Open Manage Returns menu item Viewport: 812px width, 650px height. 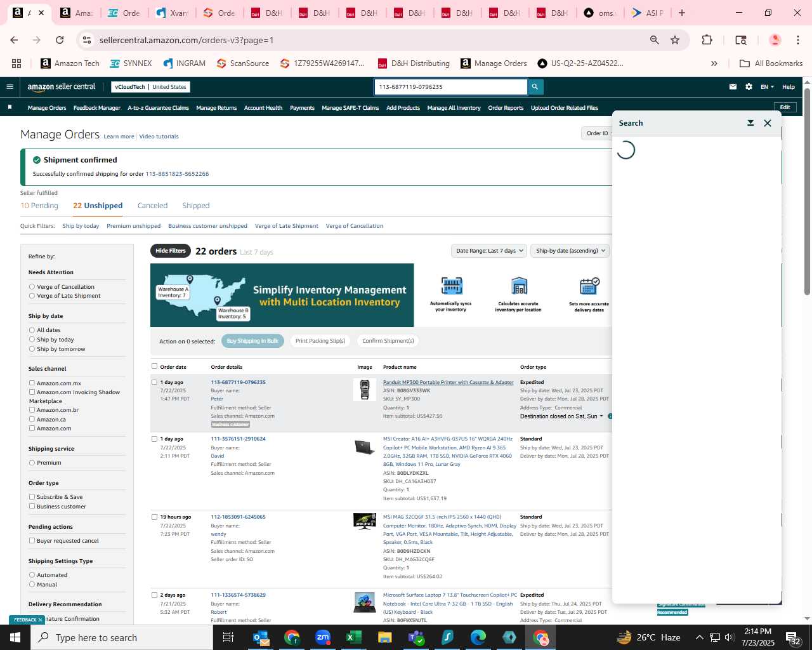[216, 108]
